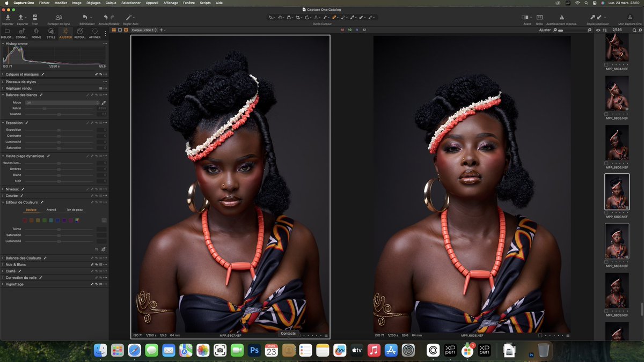Screen dimensions: 644x362
Task: Open the Calque layer selector dropdown
Action: pyautogui.click(x=144, y=30)
